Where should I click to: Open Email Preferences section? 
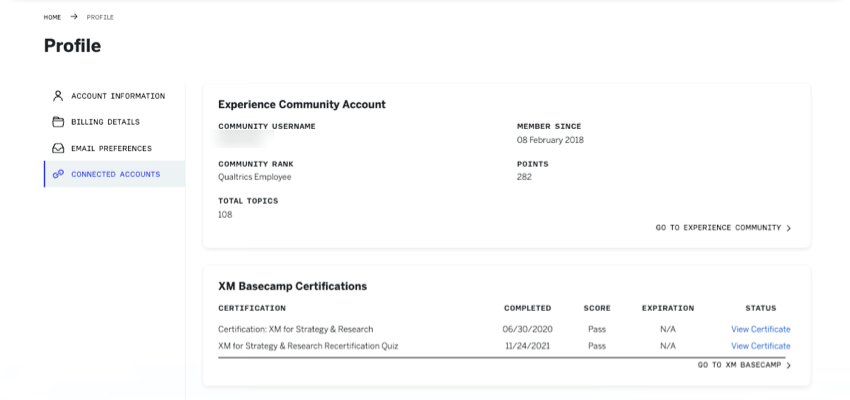click(114, 148)
